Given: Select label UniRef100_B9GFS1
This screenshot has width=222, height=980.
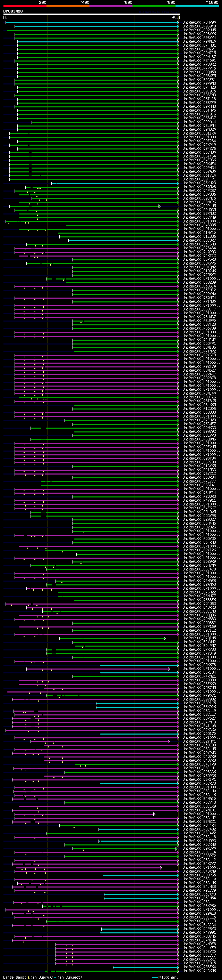Looking at the screenshot, I should [199, 80].
